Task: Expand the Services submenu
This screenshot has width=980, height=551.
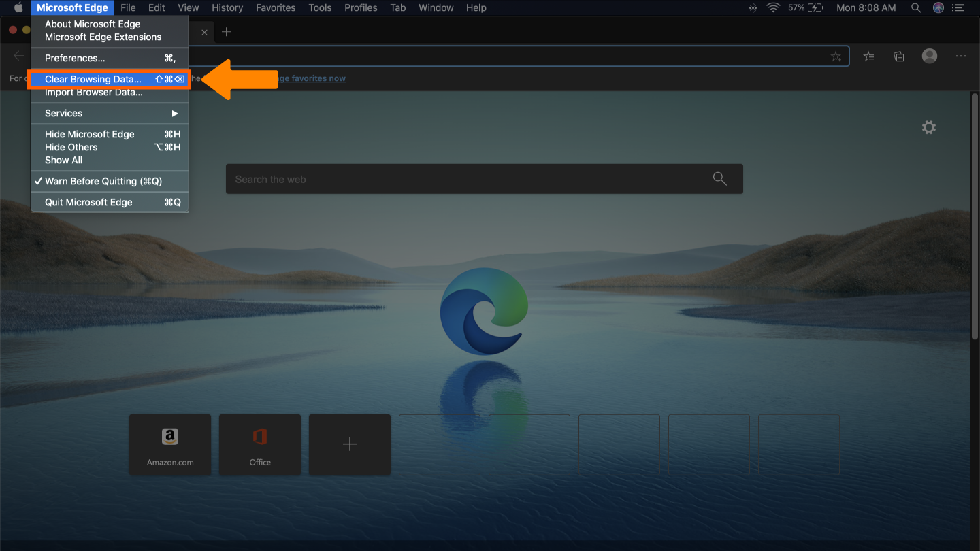Action: (x=110, y=113)
